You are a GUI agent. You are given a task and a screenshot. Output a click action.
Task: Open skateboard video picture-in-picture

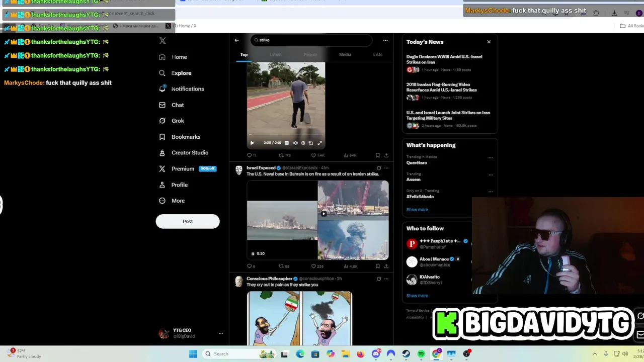(311, 143)
